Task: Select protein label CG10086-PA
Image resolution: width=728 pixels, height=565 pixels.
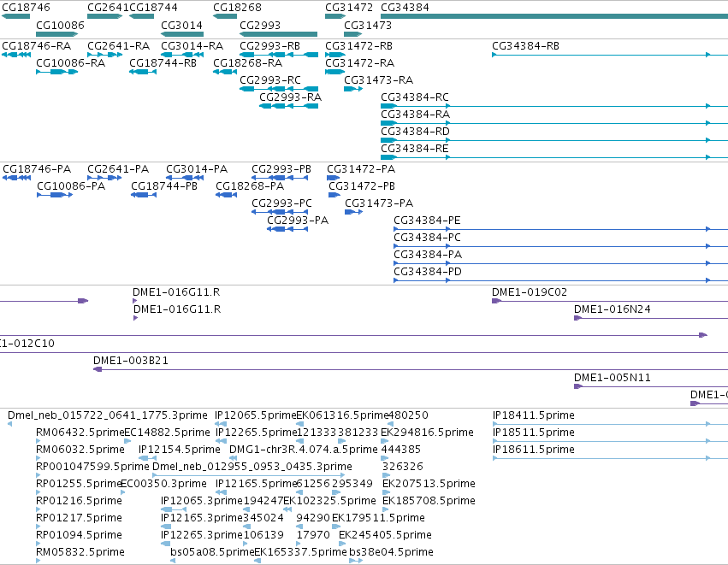Action: click(71, 186)
